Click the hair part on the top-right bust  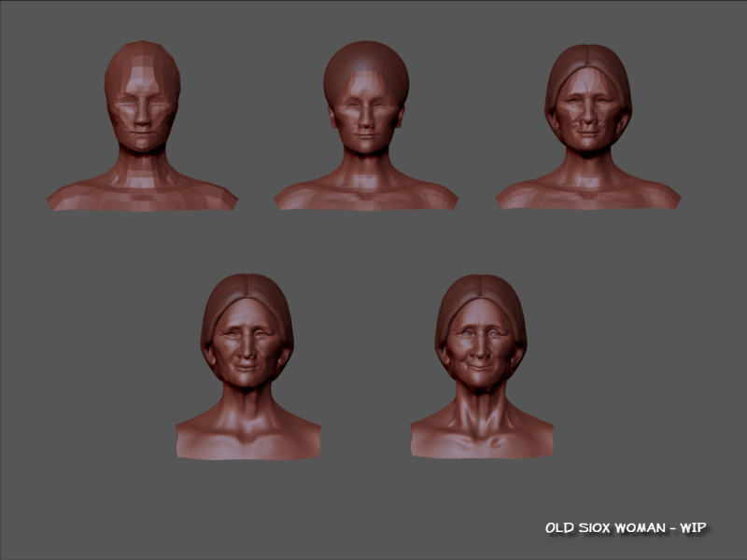tap(588, 56)
